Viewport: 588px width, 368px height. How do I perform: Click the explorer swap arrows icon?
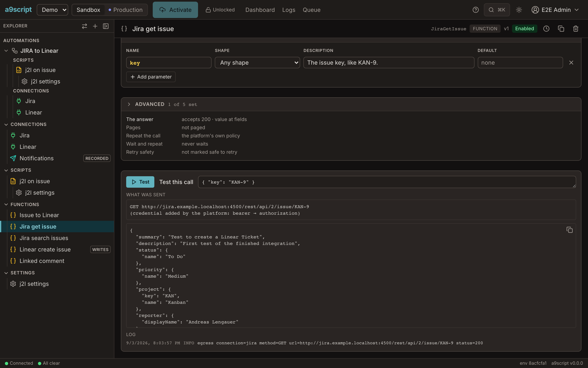pyautogui.click(x=84, y=26)
